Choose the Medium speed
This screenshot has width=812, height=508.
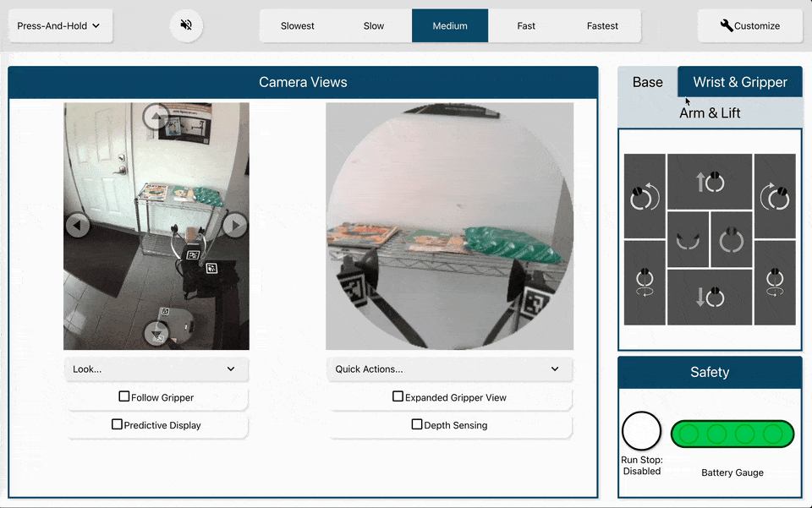450,25
